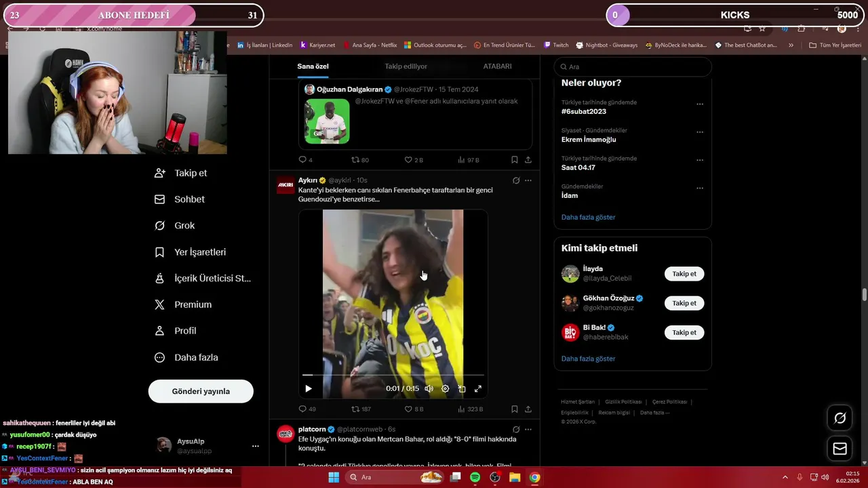Share the Oğuzhan Dalgakıran post
The height and width of the screenshot is (488, 868).
[528, 160]
